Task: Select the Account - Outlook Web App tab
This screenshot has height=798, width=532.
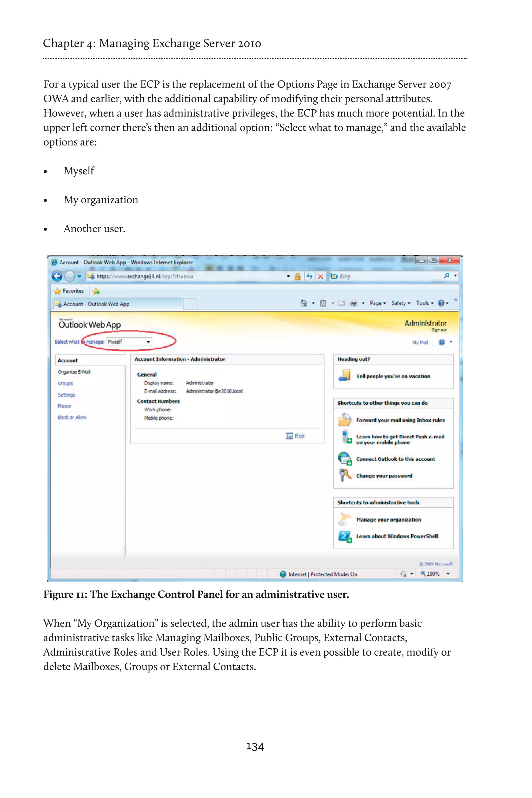Action: (119, 304)
